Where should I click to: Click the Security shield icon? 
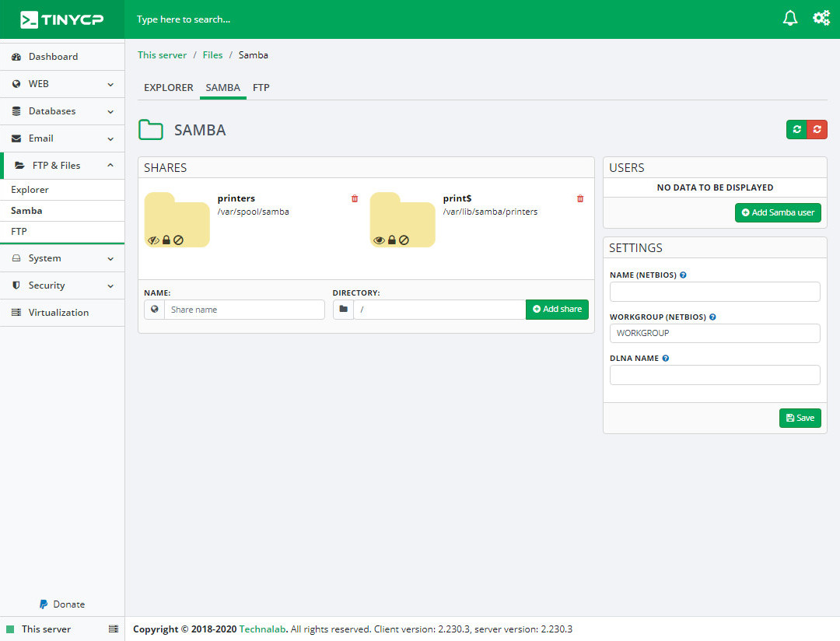pos(16,285)
